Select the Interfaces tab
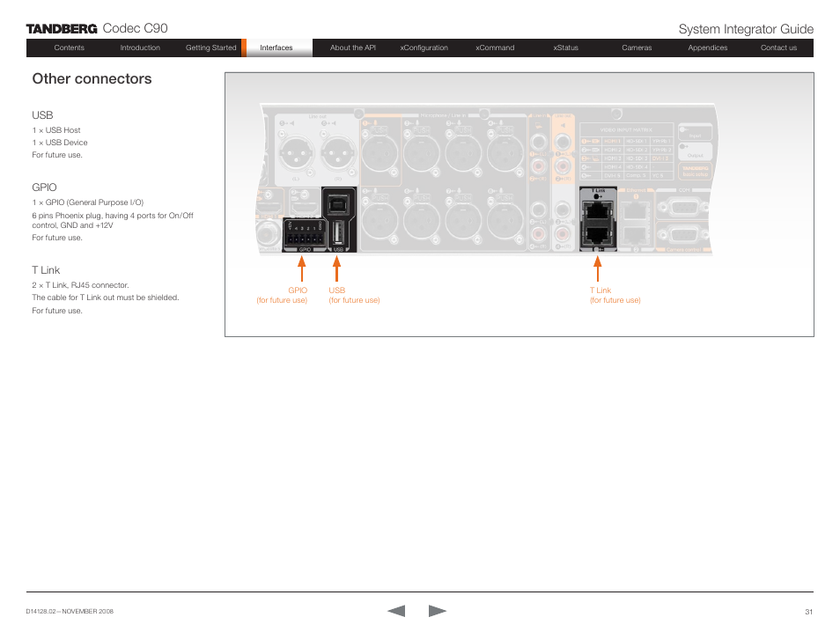This screenshot has height=632, width=840. coord(276,48)
